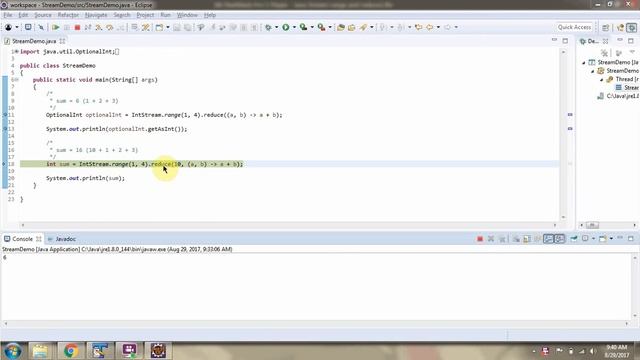Collapse the Thread node in Debug tree
Image resolution: width=640 pixels, height=360 pixels.
(x=602, y=79)
